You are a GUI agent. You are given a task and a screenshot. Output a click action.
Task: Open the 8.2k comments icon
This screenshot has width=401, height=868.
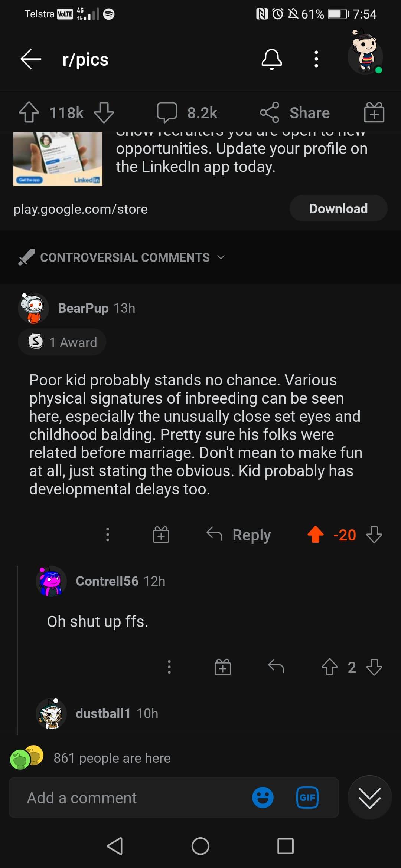click(167, 112)
